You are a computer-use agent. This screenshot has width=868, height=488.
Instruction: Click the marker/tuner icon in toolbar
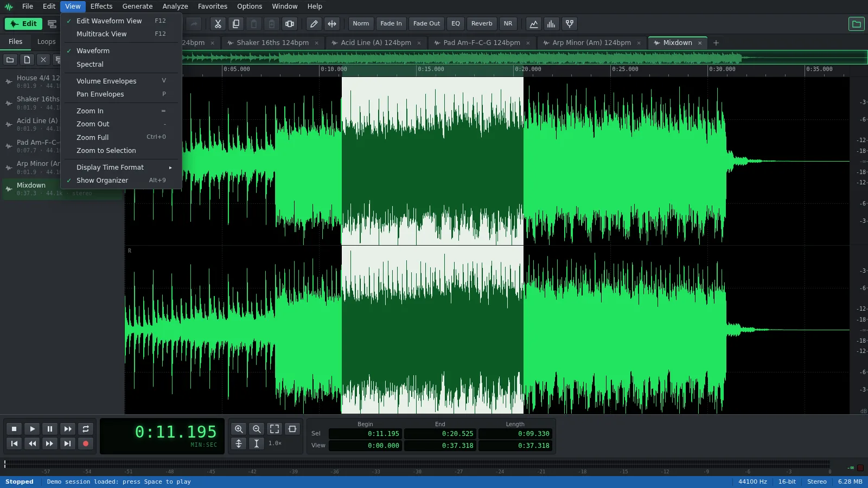click(x=570, y=24)
